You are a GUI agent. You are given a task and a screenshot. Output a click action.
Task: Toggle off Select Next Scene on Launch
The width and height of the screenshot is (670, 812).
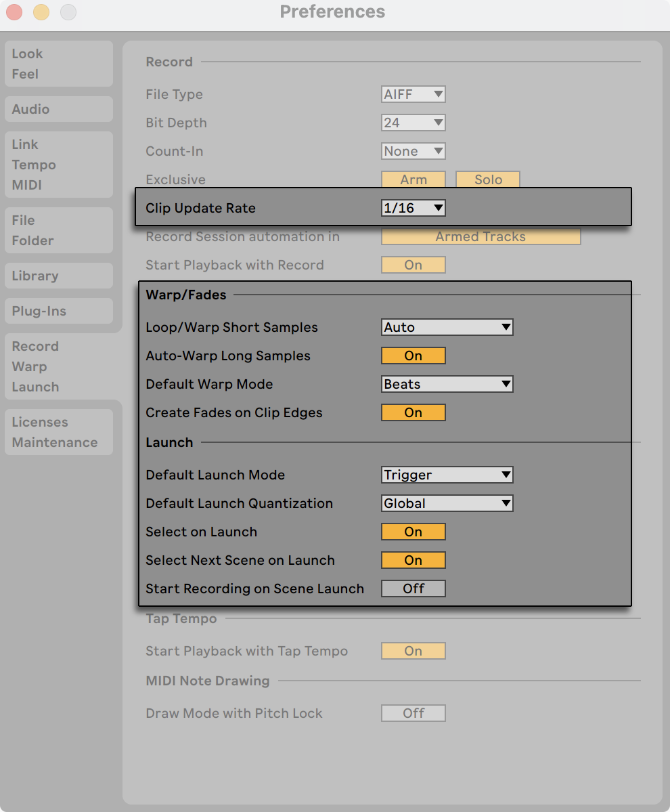(413, 560)
